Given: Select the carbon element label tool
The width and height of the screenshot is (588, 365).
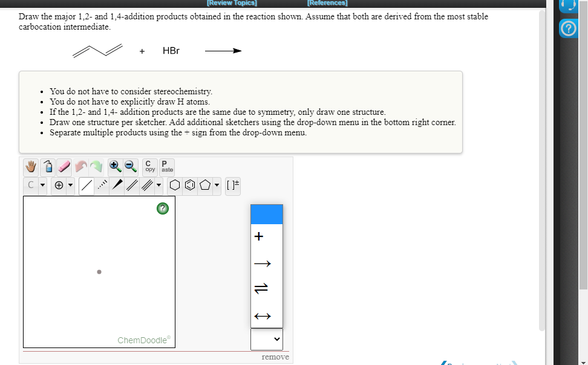Looking at the screenshot, I should tap(31, 185).
